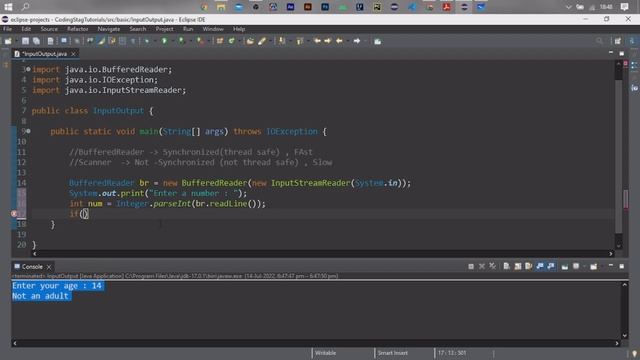Open the Display Selected Console dropdown arrow
Screen dimensions: 640x360
click(583, 267)
